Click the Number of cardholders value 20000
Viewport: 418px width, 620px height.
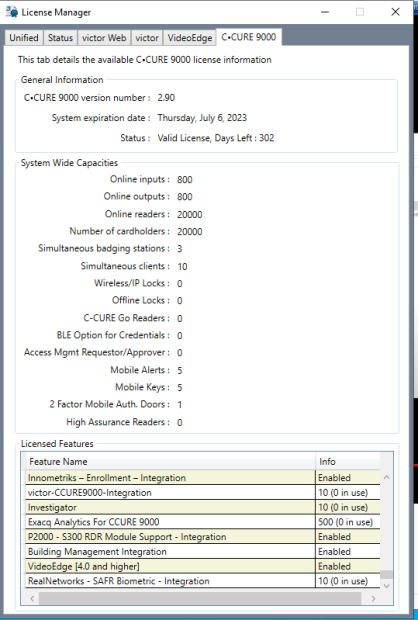click(190, 232)
